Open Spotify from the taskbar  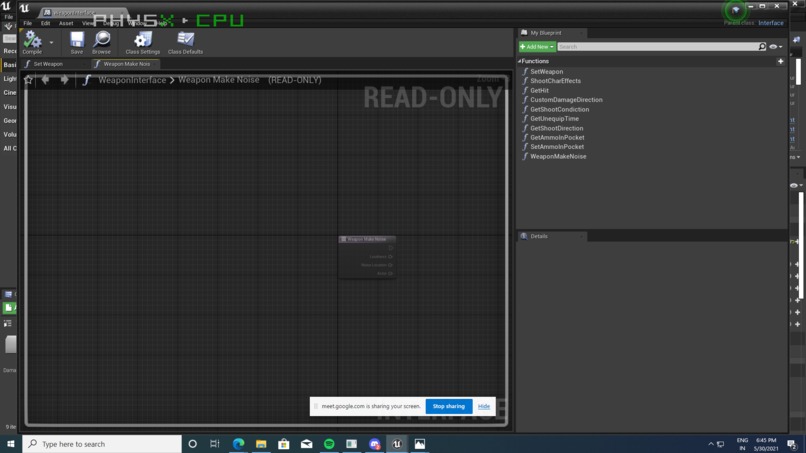tap(329, 444)
